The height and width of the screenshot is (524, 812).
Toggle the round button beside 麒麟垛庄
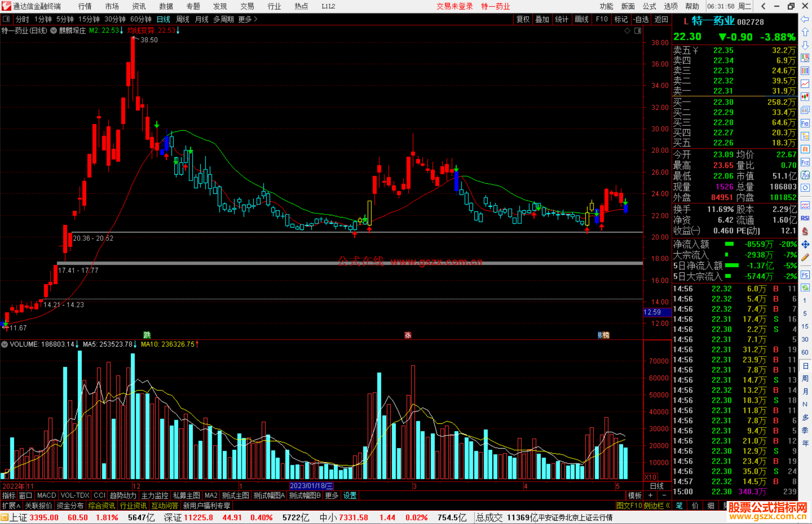53,30
